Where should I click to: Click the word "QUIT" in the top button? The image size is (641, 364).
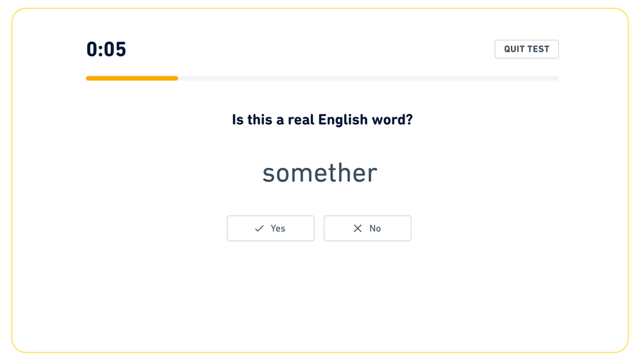tap(514, 49)
